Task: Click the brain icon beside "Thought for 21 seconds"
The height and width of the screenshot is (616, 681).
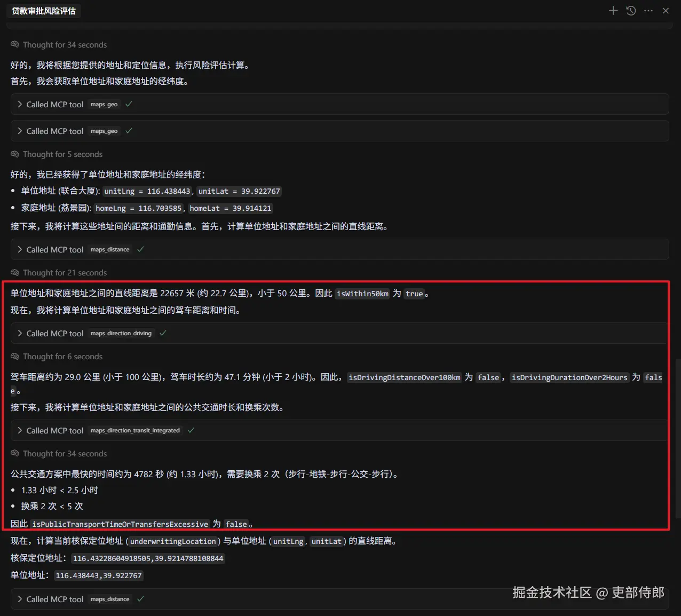Action: pos(14,272)
